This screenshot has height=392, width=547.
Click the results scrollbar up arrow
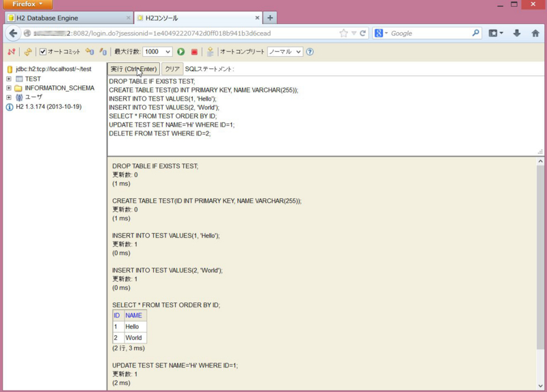pyautogui.click(x=540, y=161)
